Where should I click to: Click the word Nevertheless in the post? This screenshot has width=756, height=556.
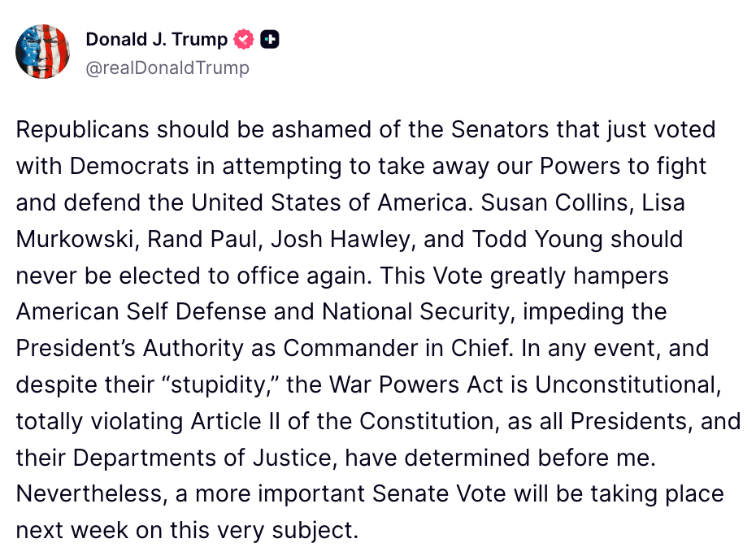pos(89,493)
